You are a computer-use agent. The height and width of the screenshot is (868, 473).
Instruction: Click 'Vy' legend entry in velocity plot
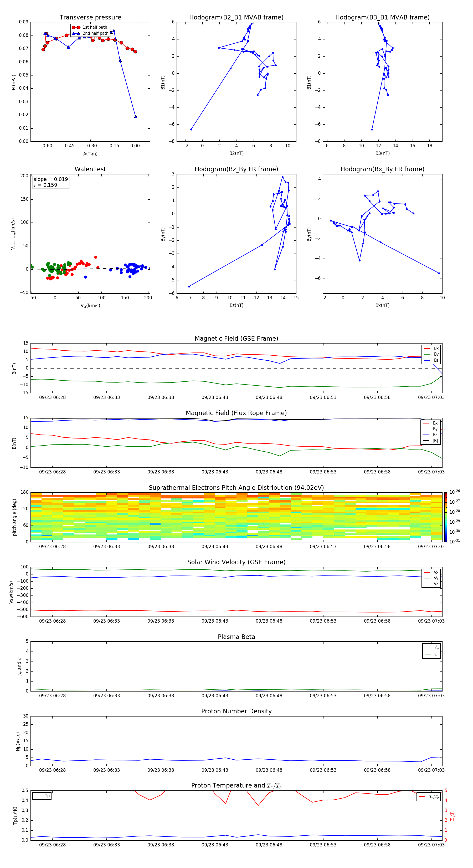(431, 578)
